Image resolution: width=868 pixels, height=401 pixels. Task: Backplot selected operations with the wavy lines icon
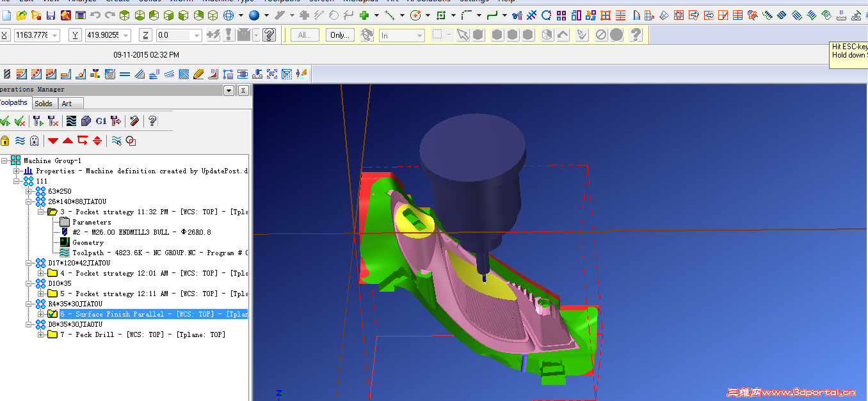coord(72,121)
